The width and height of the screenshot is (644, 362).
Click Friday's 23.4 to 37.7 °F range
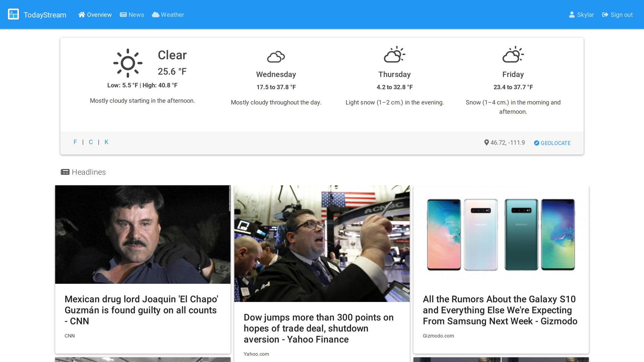click(513, 87)
